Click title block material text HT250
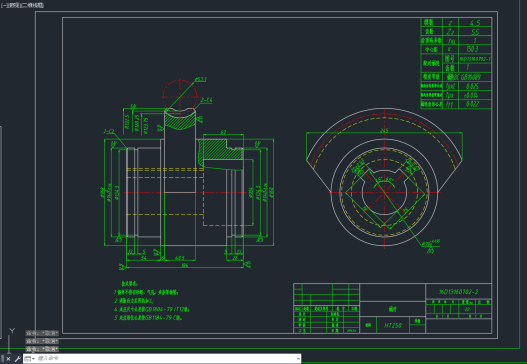 pyautogui.click(x=393, y=325)
